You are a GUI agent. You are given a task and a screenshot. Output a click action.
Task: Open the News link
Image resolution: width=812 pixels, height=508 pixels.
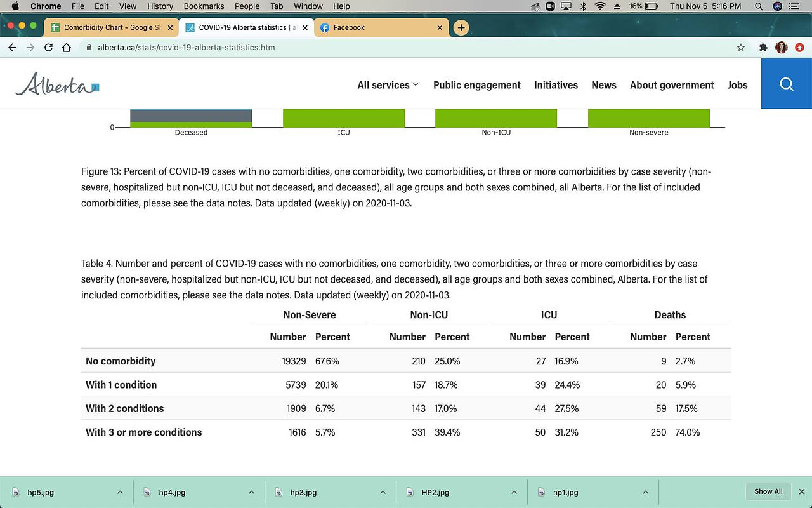coord(604,85)
